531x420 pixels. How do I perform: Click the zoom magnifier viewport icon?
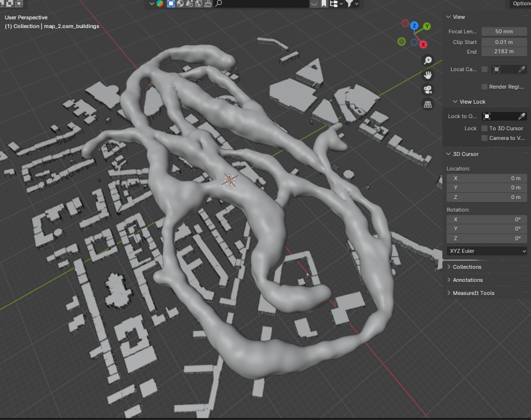point(428,60)
